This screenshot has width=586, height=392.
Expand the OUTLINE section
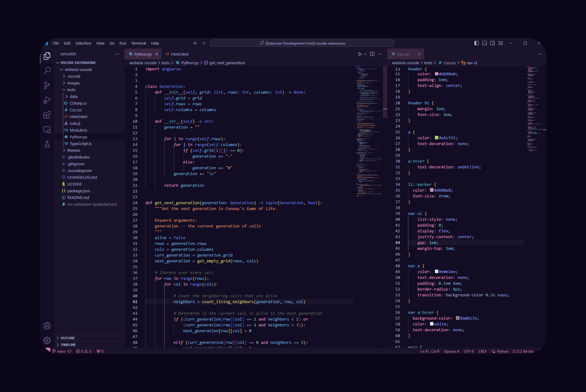67,338
